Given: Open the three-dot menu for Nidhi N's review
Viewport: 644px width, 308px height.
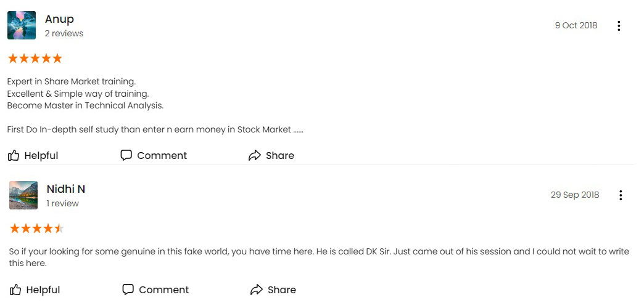Looking at the screenshot, I should tap(621, 195).
